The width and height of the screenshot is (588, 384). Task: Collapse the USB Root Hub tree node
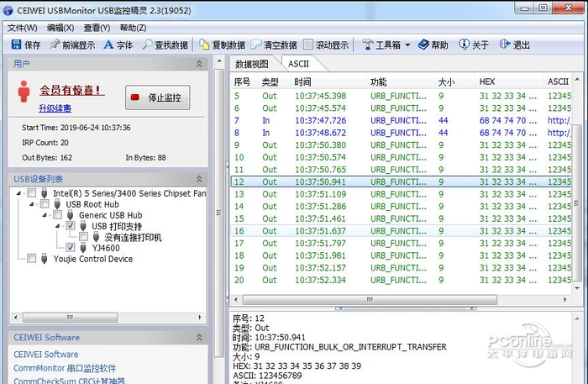click(x=32, y=204)
